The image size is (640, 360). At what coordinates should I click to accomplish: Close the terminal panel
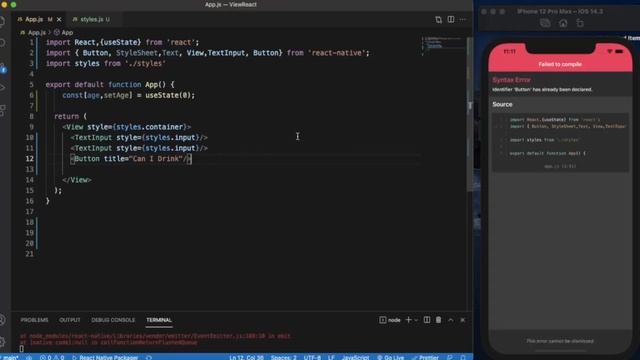[462, 320]
